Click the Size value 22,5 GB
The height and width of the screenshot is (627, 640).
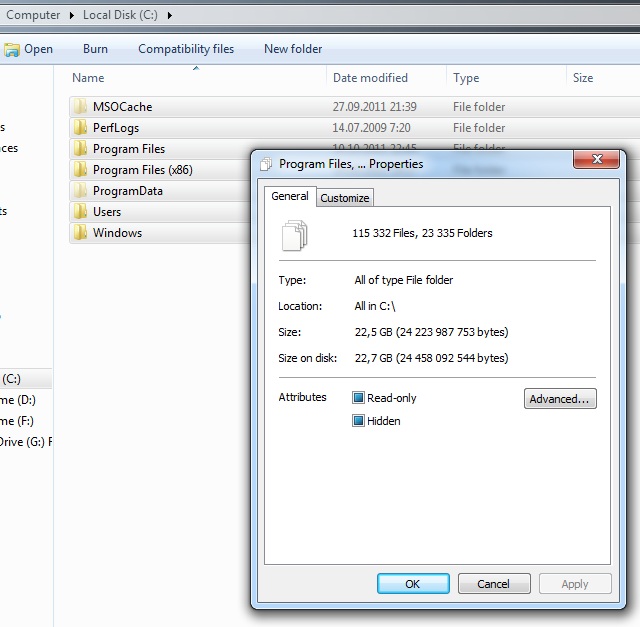pos(431,332)
